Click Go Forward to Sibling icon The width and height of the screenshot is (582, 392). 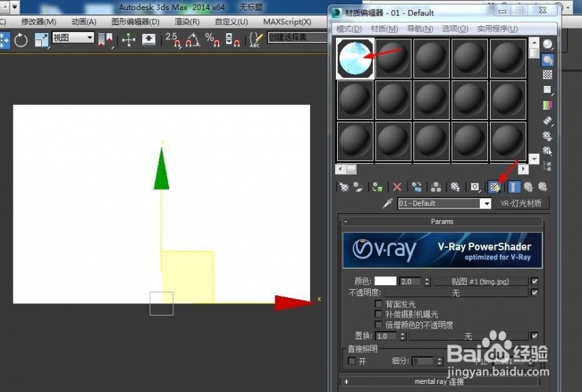(543, 187)
